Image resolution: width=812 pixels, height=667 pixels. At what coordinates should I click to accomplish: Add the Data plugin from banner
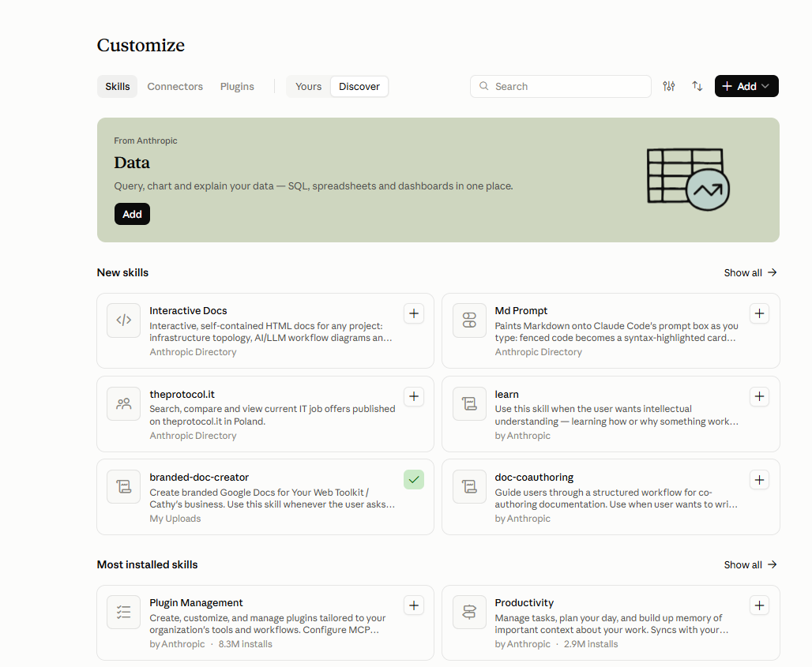132,214
